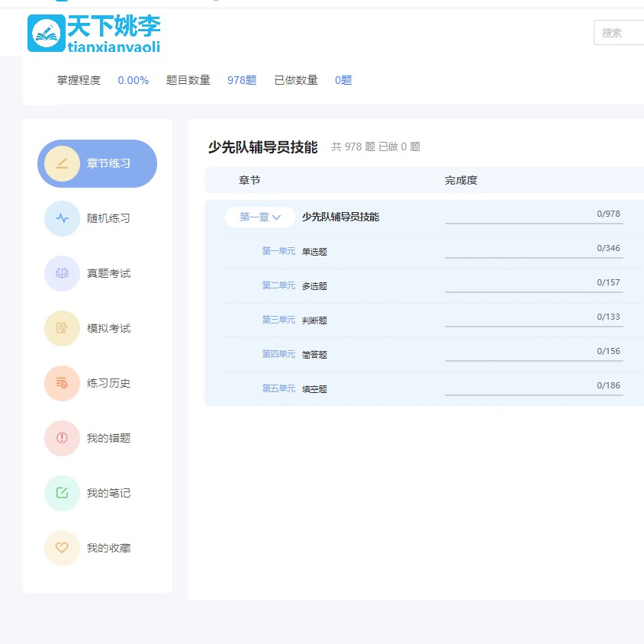Go to 我的笔记 menu label
644x644 pixels.
click(108, 493)
